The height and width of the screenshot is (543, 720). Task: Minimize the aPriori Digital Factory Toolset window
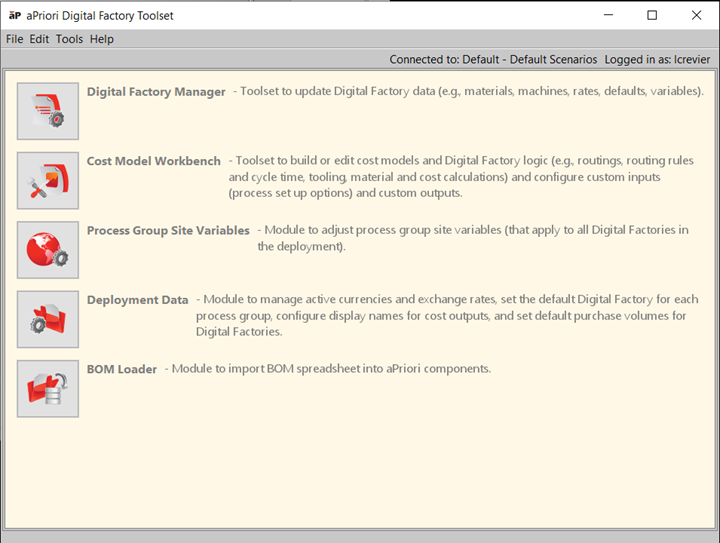pos(607,15)
